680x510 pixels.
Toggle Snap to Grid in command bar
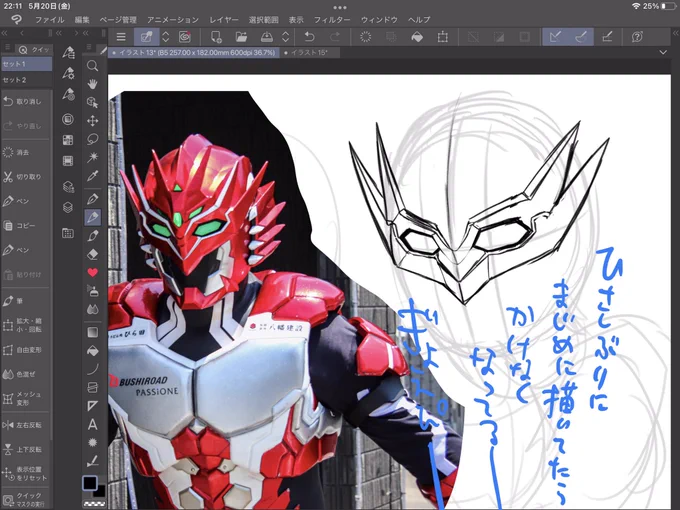(x=607, y=37)
